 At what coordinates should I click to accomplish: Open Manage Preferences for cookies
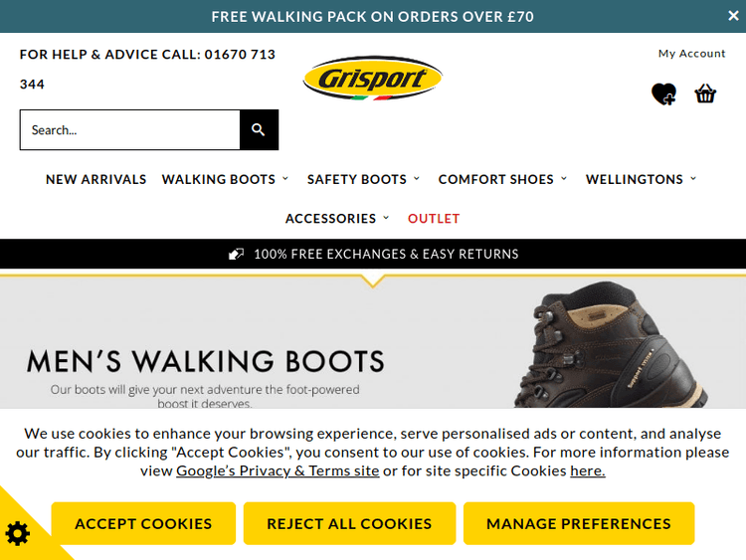[x=579, y=523]
